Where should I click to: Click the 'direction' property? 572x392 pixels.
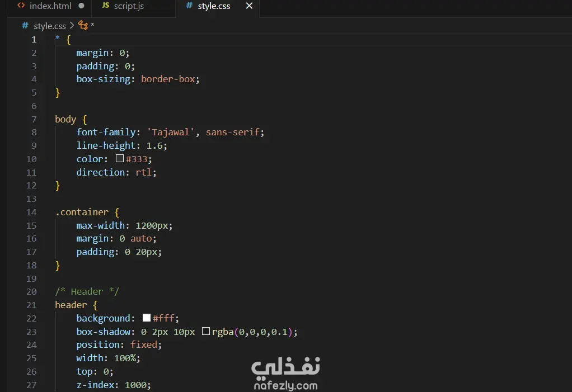(100, 172)
